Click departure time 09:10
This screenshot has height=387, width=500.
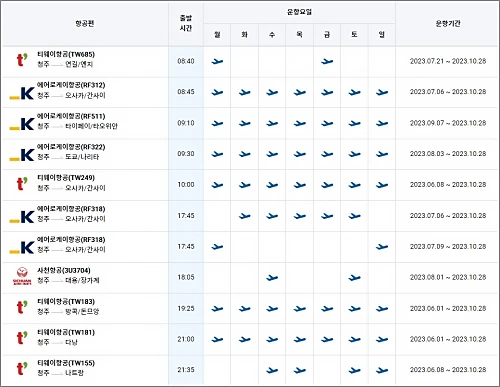point(186,123)
